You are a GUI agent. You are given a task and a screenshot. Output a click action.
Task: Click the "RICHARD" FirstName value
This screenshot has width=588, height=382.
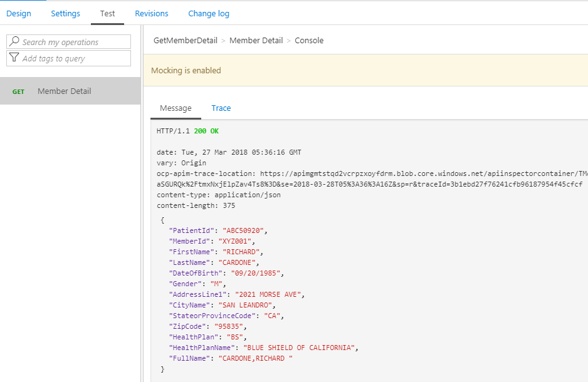241,252
